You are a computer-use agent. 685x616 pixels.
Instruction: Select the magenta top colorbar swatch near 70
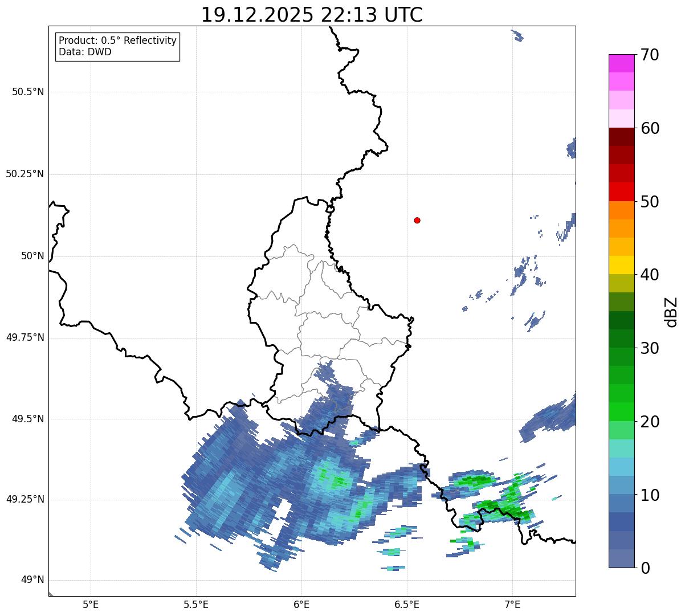[x=621, y=63]
